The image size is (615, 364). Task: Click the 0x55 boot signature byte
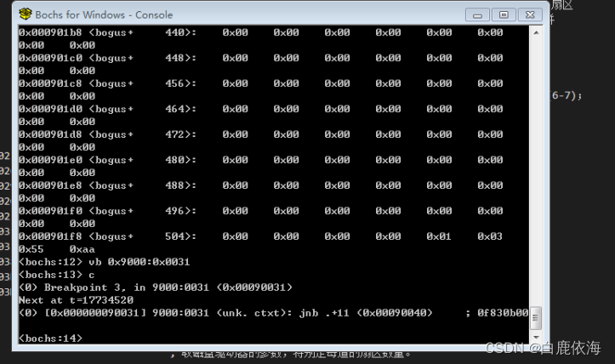point(31,249)
